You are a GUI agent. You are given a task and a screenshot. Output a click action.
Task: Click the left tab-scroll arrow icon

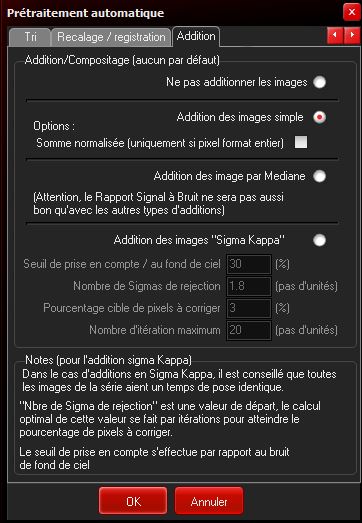(335, 35)
